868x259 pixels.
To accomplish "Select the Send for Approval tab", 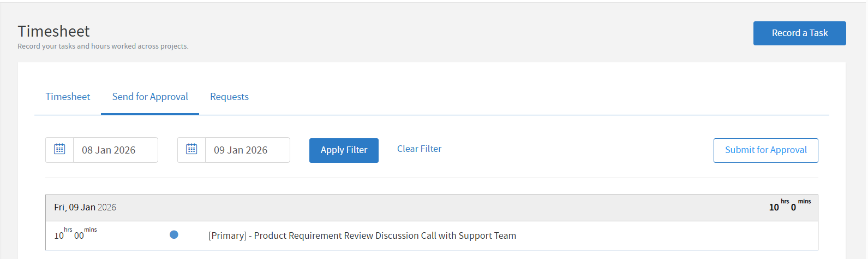I will coord(150,97).
